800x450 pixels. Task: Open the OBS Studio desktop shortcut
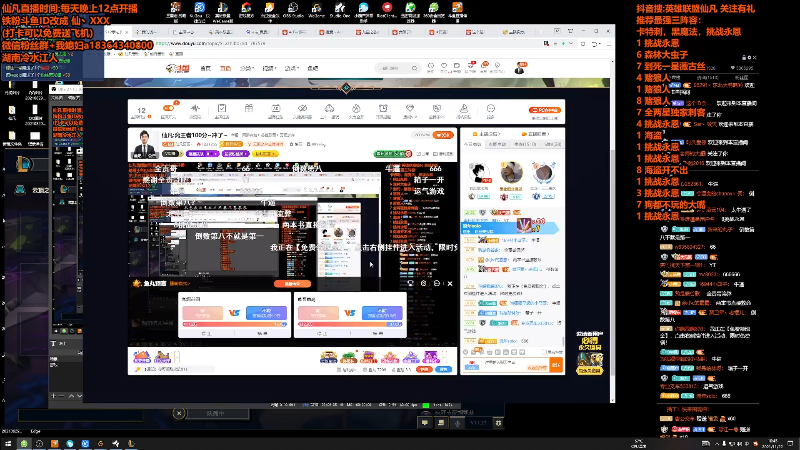point(293,10)
